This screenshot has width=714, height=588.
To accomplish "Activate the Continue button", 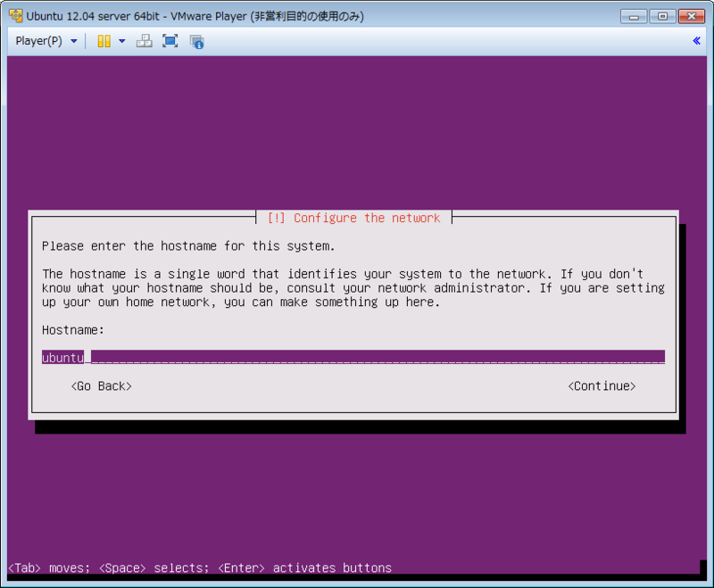I will coord(602,386).
